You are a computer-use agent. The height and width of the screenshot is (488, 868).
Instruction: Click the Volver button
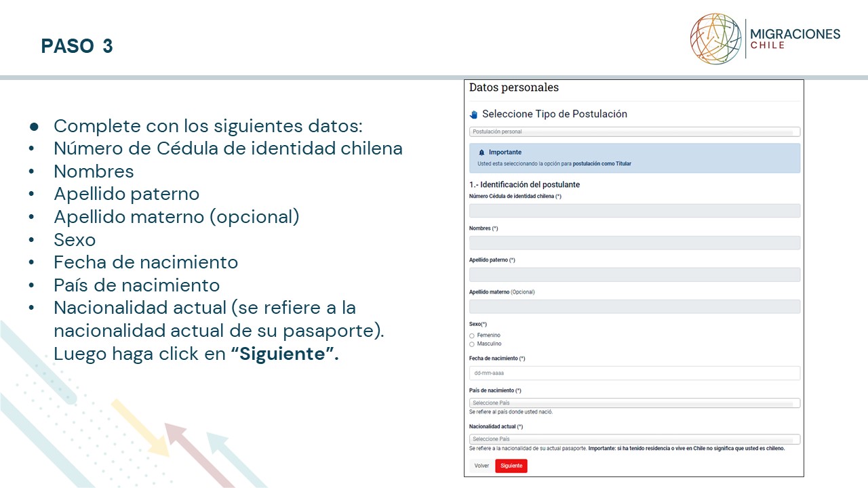(481, 466)
